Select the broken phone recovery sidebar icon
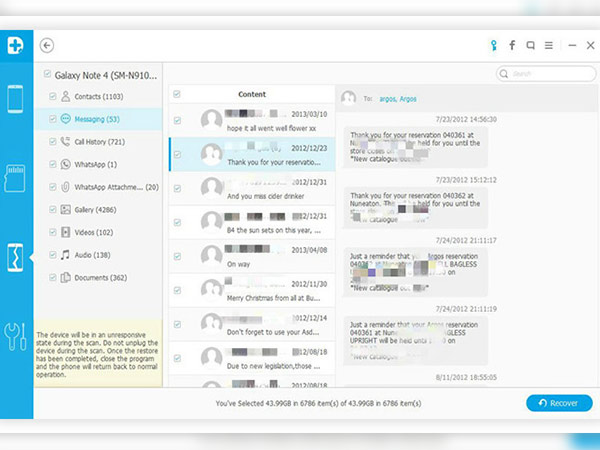This screenshot has width=600, height=450. coord(17,255)
